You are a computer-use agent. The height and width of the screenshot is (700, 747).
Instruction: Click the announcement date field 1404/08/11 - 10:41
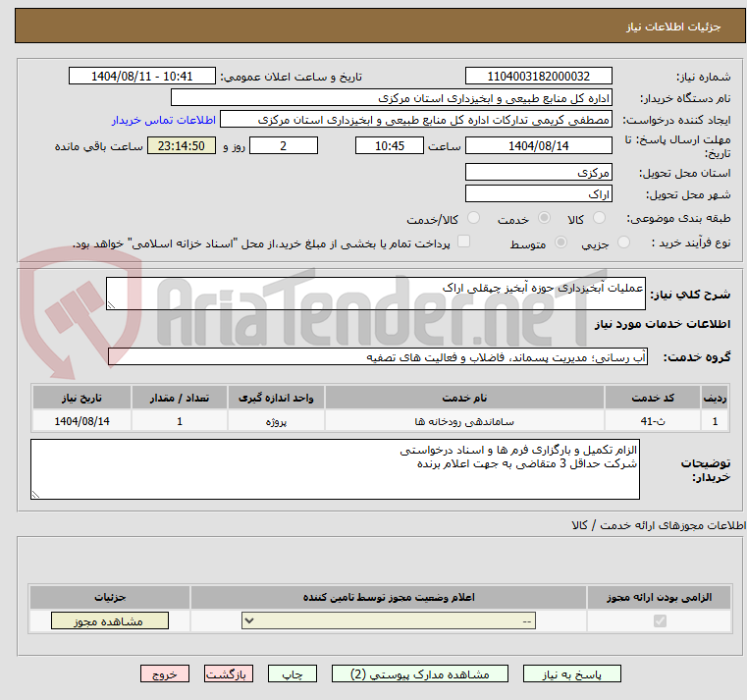(142, 77)
